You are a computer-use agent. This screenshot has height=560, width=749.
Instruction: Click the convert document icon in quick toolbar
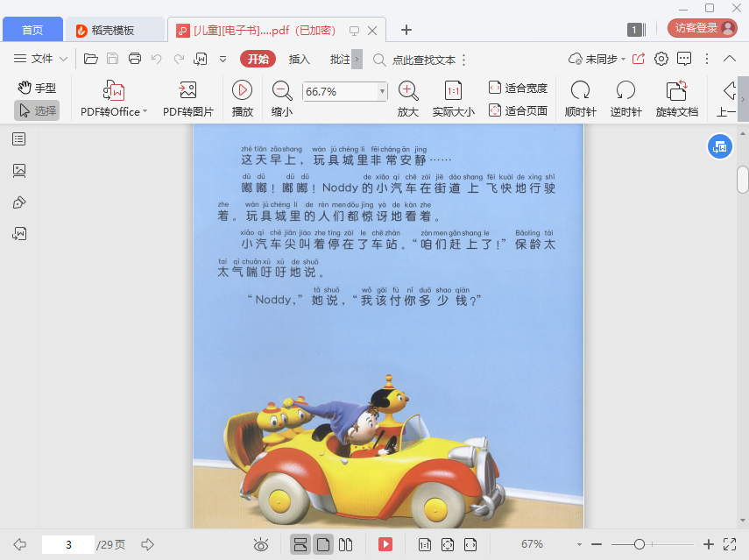[200, 59]
